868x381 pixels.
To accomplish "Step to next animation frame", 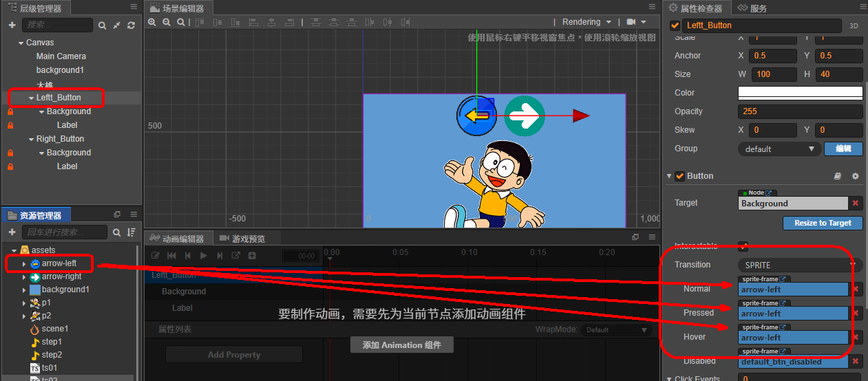I will [220, 256].
